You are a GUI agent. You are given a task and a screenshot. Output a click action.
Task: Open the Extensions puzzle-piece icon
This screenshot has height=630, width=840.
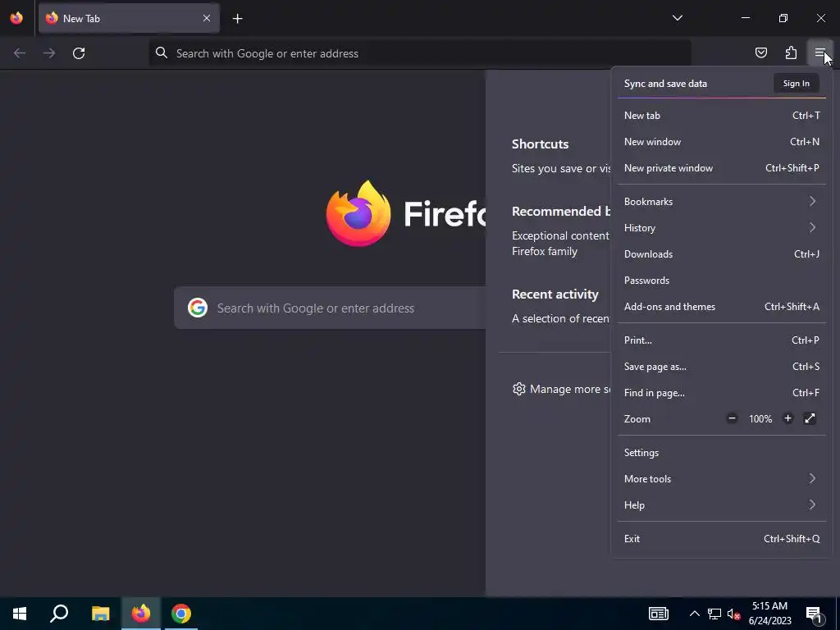[791, 52]
